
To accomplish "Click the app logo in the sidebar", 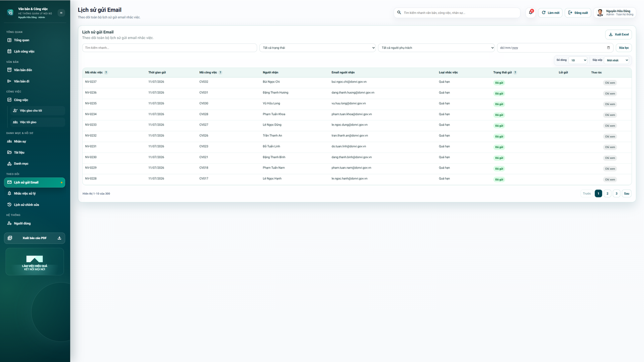I will click(x=10, y=12).
